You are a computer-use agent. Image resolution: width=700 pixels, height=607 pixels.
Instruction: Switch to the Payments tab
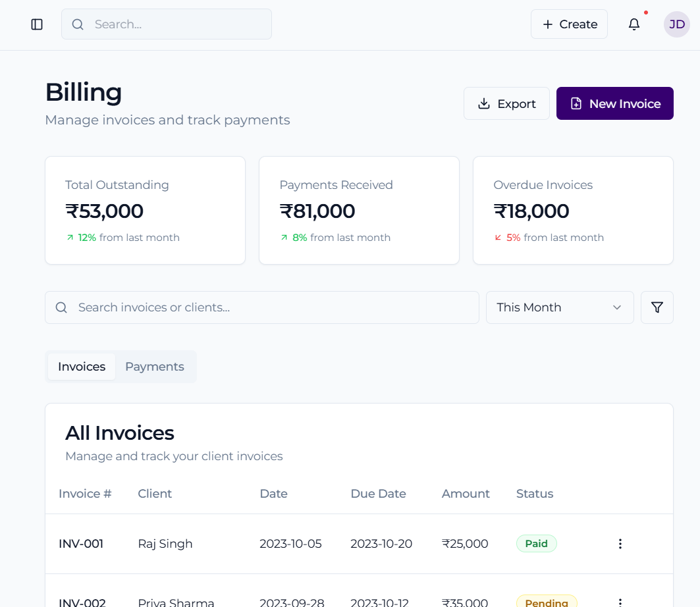(x=155, y=367)
